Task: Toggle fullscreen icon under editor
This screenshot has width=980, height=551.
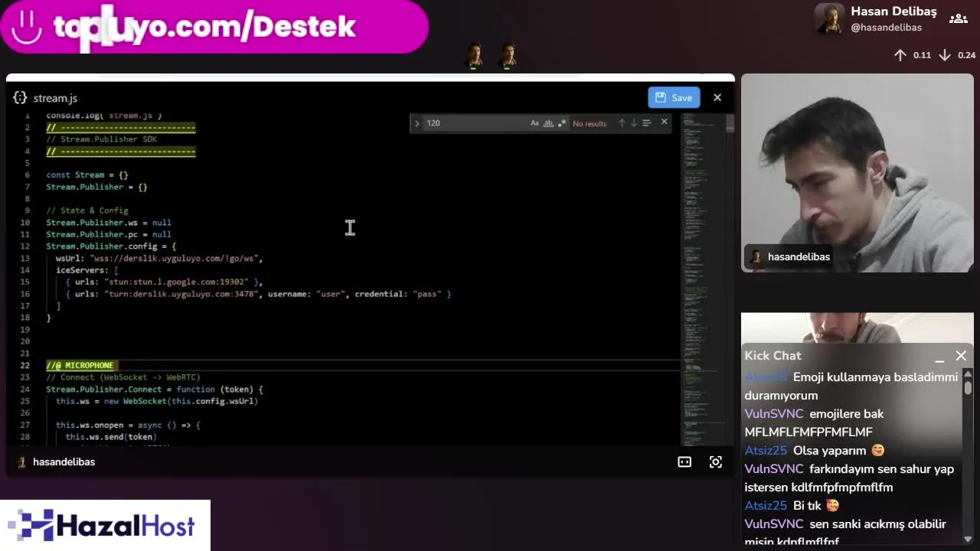Action: pos(716,462)
